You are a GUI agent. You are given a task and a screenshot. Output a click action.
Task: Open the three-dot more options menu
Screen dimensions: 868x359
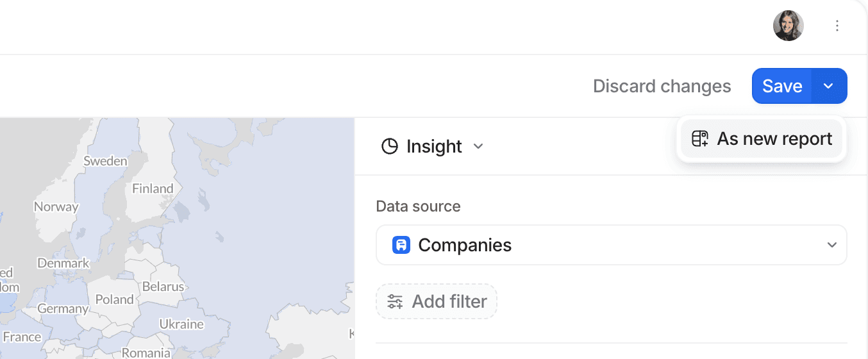[x=837, y=26]
